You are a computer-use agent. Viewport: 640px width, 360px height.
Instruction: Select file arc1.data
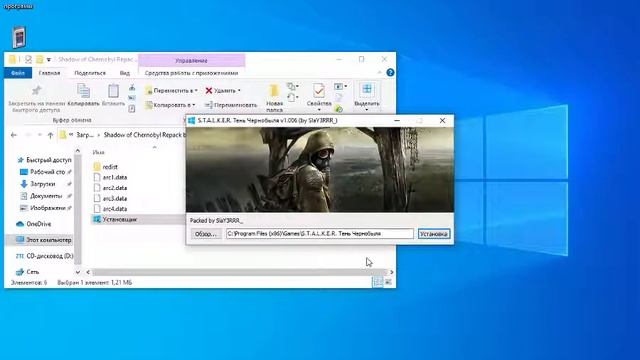pyautogui.click(x=110, y=177)
